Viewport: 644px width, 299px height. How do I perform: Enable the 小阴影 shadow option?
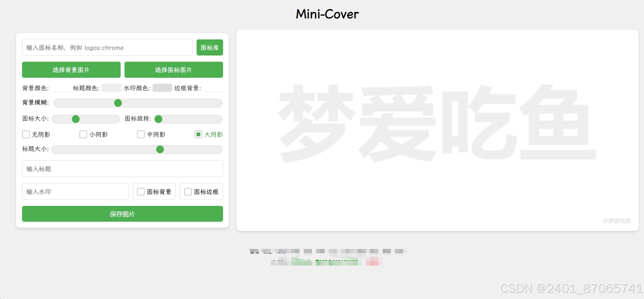point(83,134)
